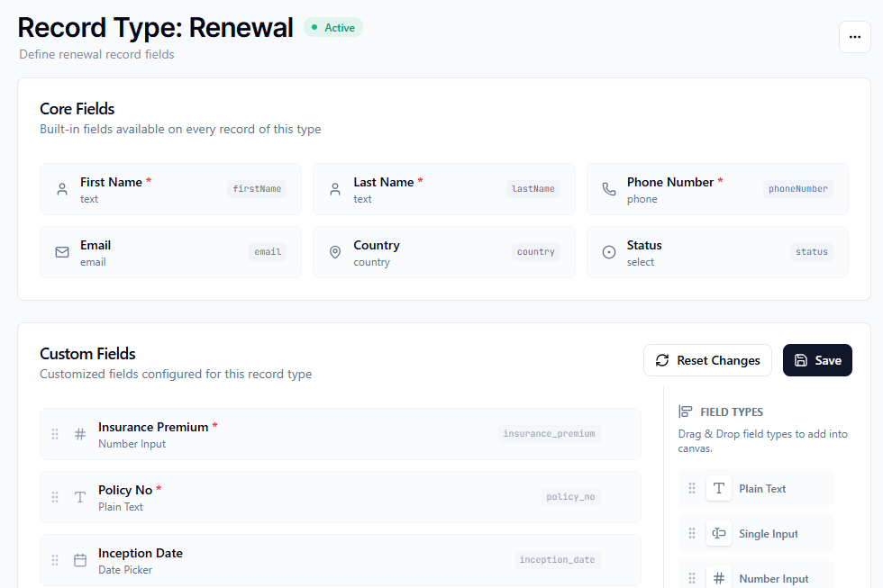
Task: Click the Active status badge
Action: 333,28
